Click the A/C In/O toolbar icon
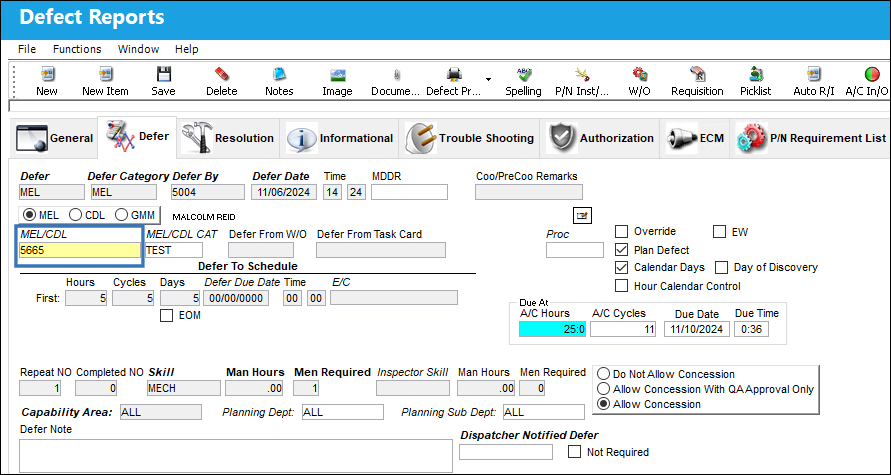Image resolution: width=891 pixels, height=475 pixels. coord(871,74)
